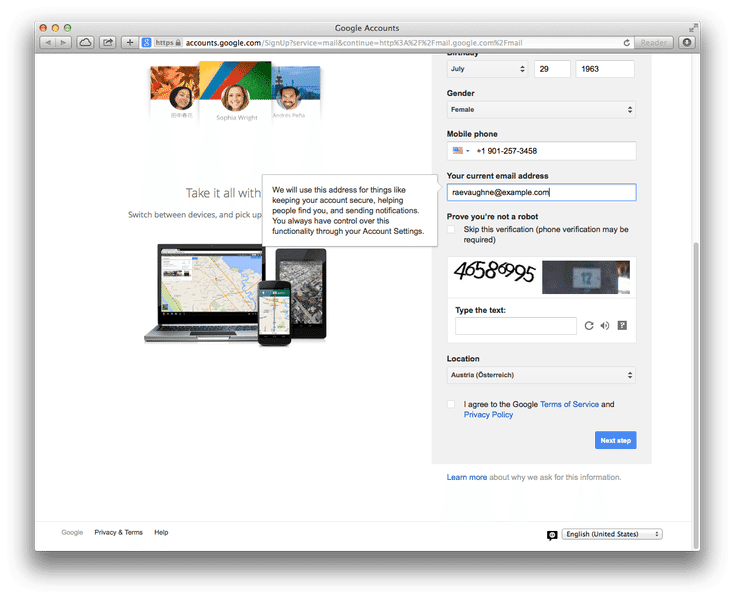Expand Location dropdown showing Austria

pyautogui.click(x=541, y=375)
